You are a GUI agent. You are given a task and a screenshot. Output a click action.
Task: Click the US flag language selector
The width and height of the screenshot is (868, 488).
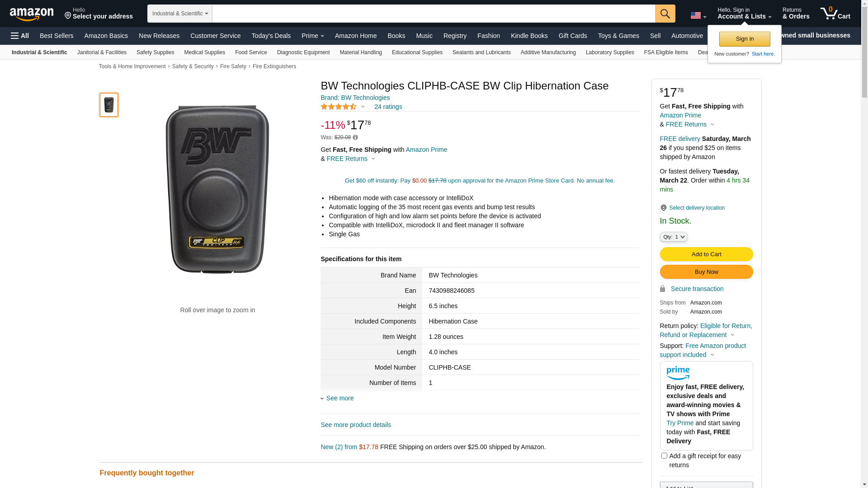tap(698, 15)
